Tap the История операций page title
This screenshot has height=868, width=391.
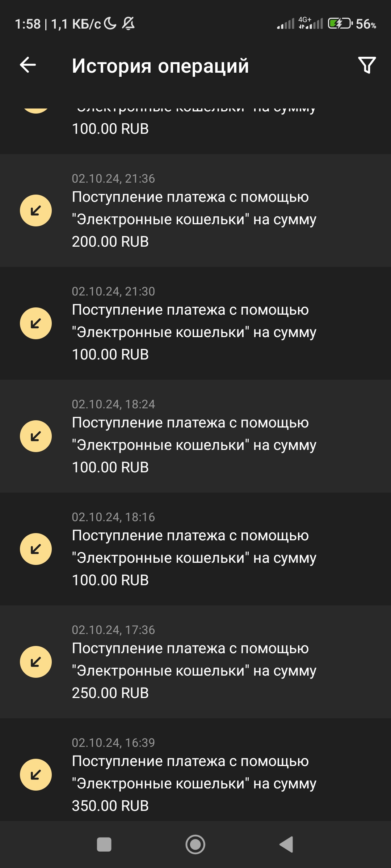click(x=160, y=66)
